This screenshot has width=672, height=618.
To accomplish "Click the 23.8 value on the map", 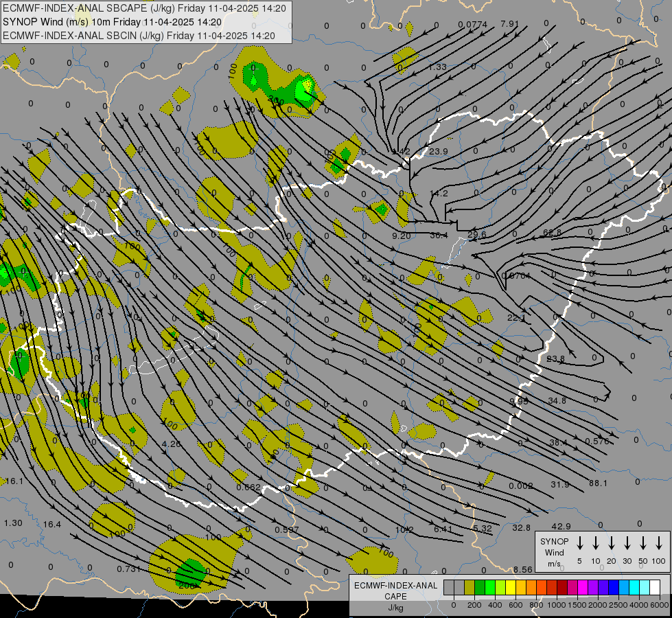I will point(555,358).
